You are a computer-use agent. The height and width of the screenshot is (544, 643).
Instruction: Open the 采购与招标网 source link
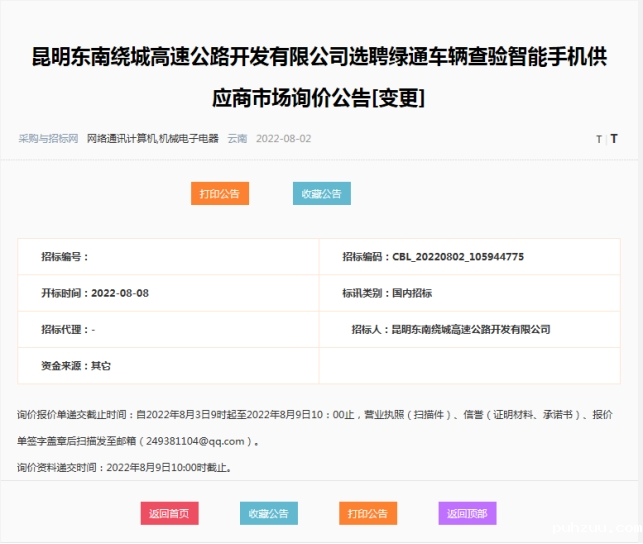48,138
